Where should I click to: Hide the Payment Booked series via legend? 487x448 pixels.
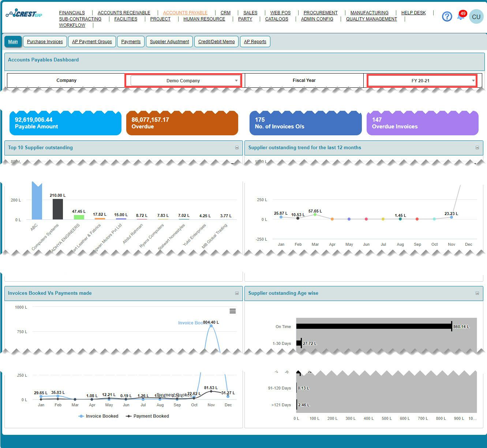(x=147, y=416)
